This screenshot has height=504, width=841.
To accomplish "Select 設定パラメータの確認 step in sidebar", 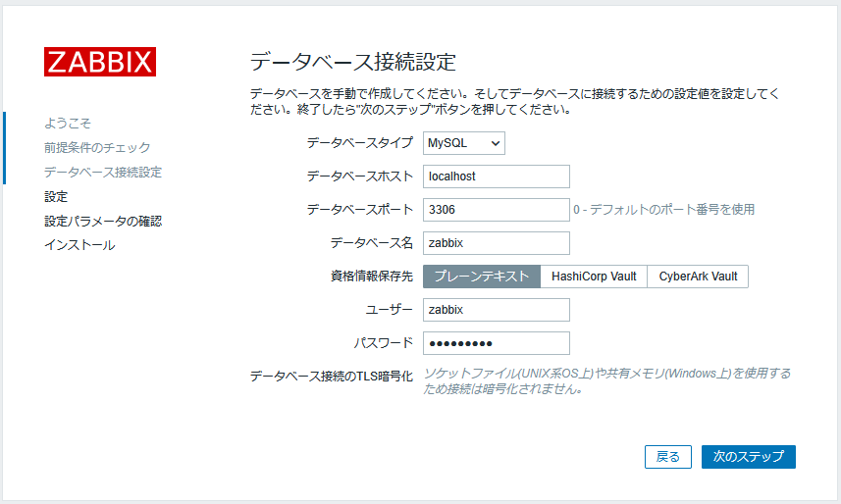I will coord(103,221).
